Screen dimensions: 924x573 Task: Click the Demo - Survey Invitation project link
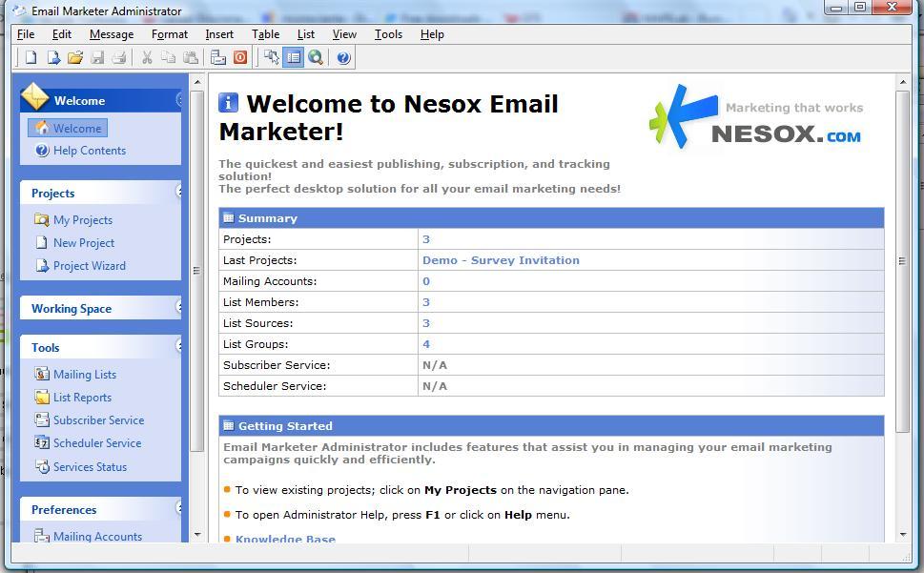[501, 259]
